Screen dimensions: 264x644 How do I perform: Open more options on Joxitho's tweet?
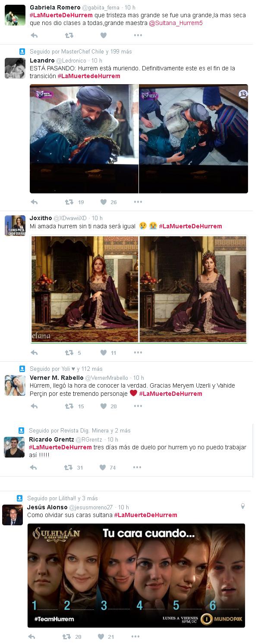pos(138,353)
